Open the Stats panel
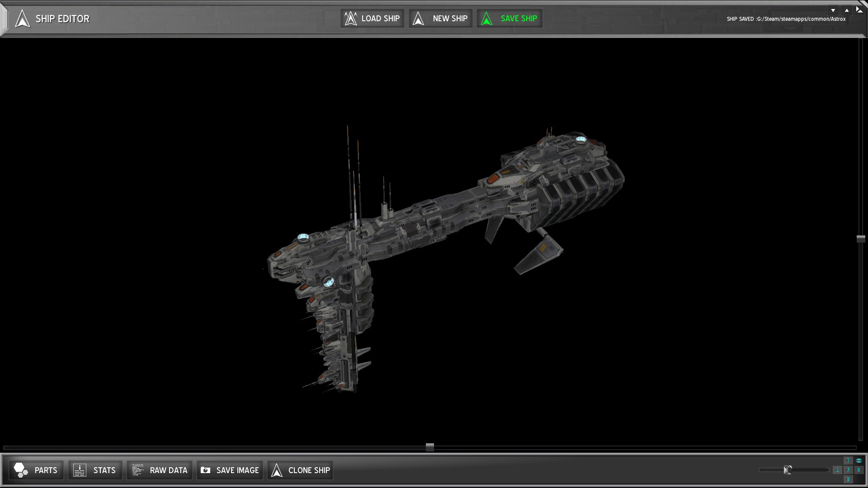The height and width of the screenshot is (488, 868). (x=95, y=470)
